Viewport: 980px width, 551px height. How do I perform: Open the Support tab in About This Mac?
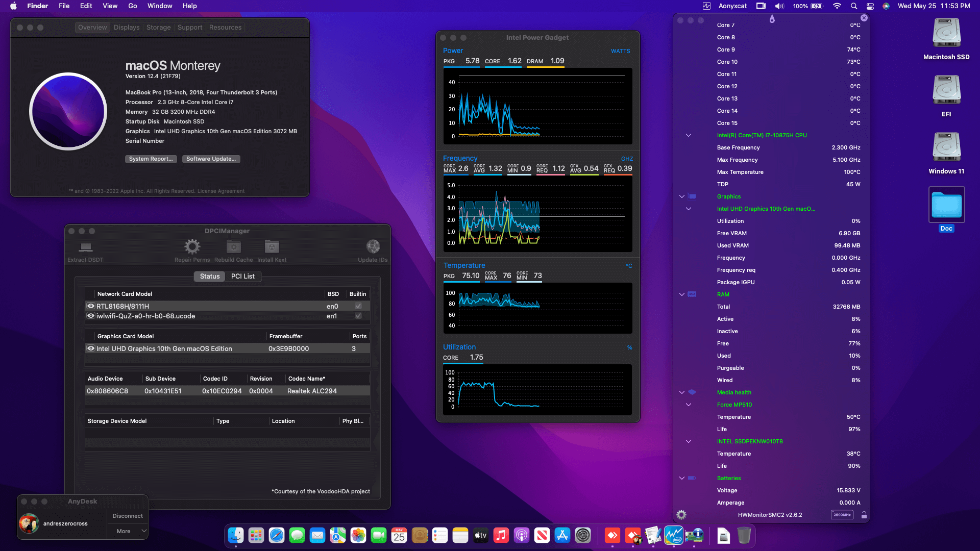(x=190, y=28)
